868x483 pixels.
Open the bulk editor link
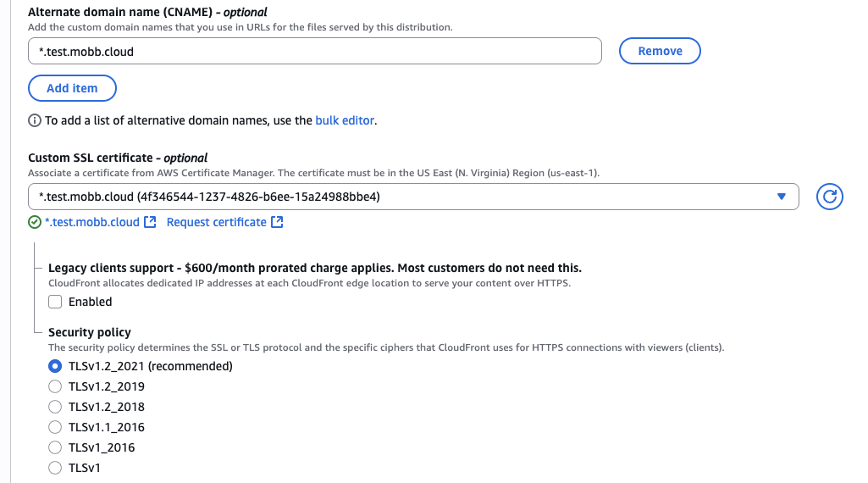(x=345, y=120)
